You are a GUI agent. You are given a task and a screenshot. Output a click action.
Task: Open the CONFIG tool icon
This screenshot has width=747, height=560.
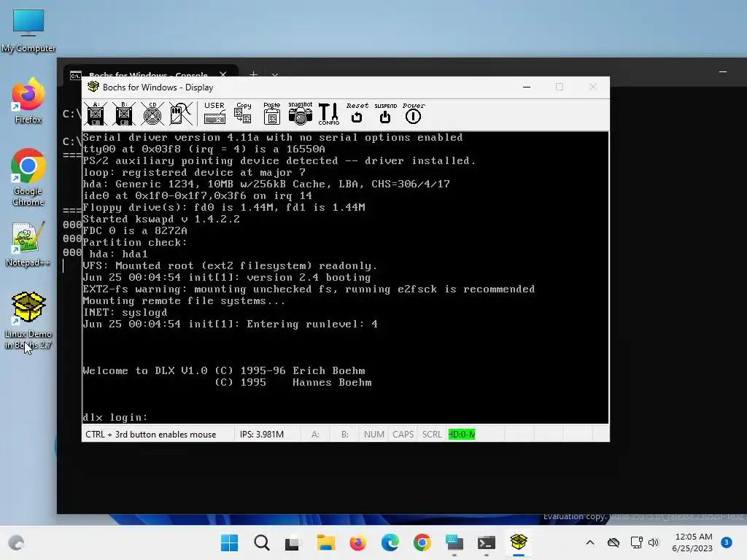(329, 114)
